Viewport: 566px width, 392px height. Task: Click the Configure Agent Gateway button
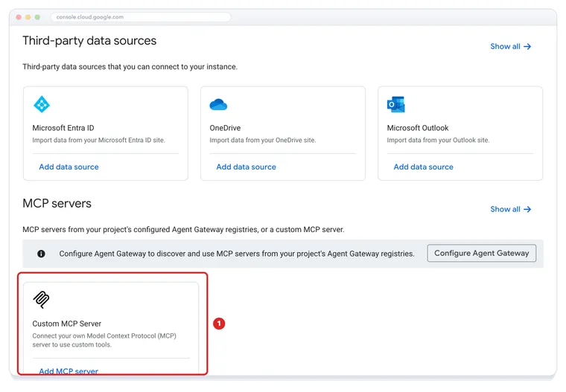click(482, 253)
